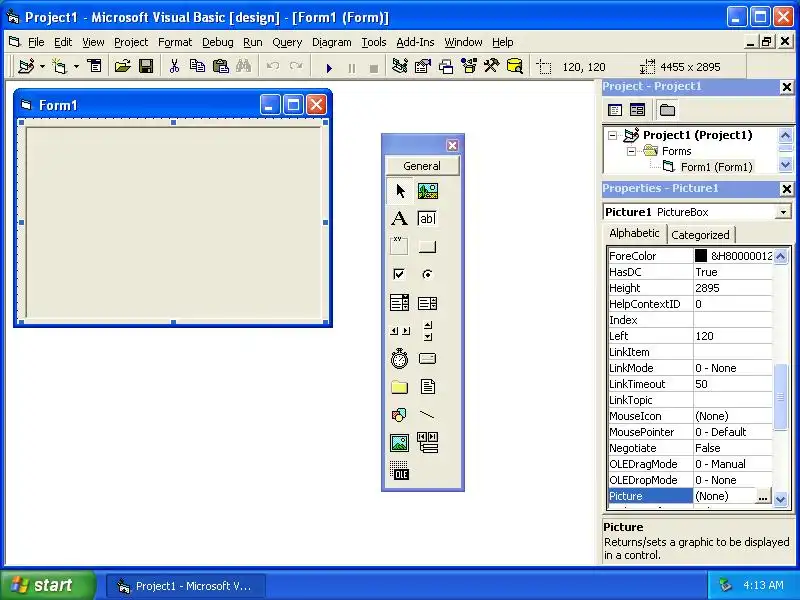Open Properties Window from the toolbar
The width and height of the screenshot is (800, 600).
click(422, 66)
